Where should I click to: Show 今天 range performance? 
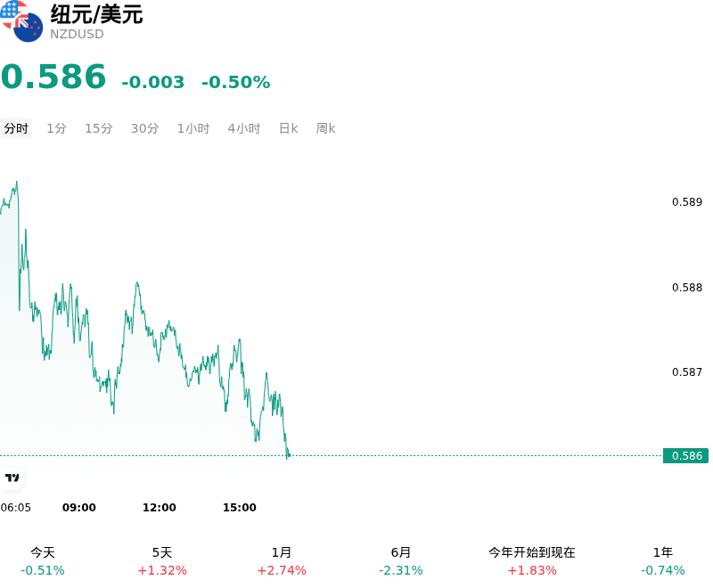(43, 561)
